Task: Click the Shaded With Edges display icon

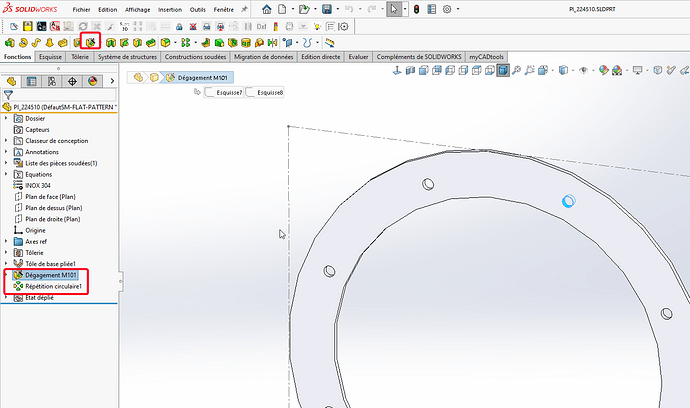Action: [503, 70]
